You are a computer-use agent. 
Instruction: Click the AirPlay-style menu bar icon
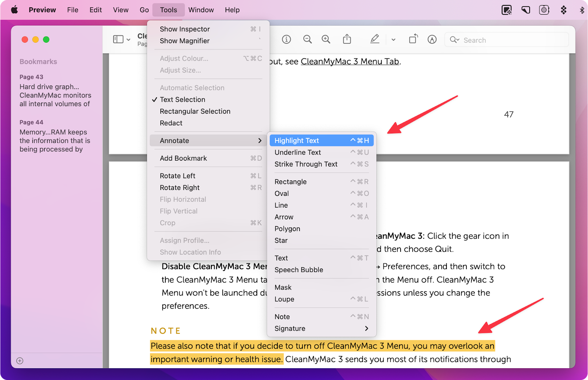pyautogui.click(x=526, y=10)
